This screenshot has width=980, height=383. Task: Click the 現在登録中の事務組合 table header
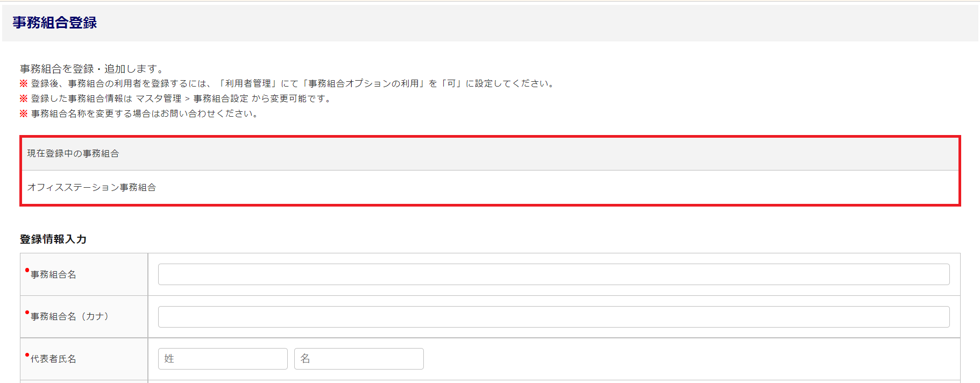73,154
